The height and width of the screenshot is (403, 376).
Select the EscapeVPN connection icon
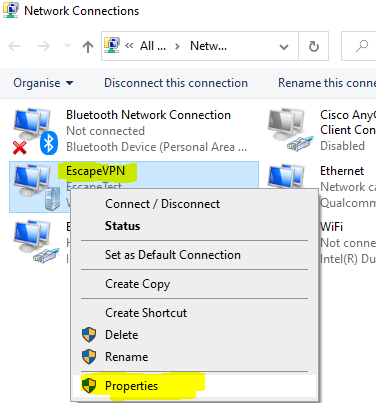click(x=37, y=187)
